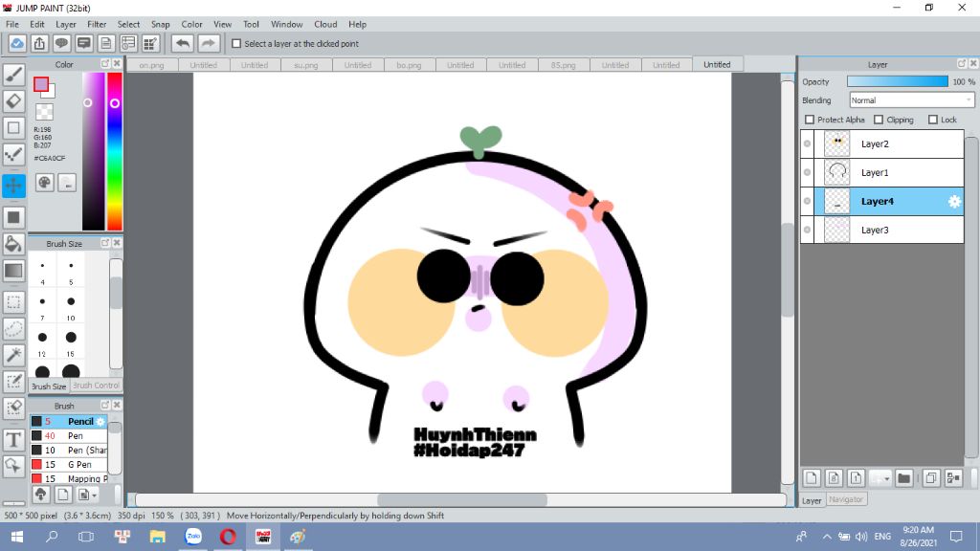The height and width of the screenshot is (551, 980).
Task: Open the File menu
Action: coord(11,24)
